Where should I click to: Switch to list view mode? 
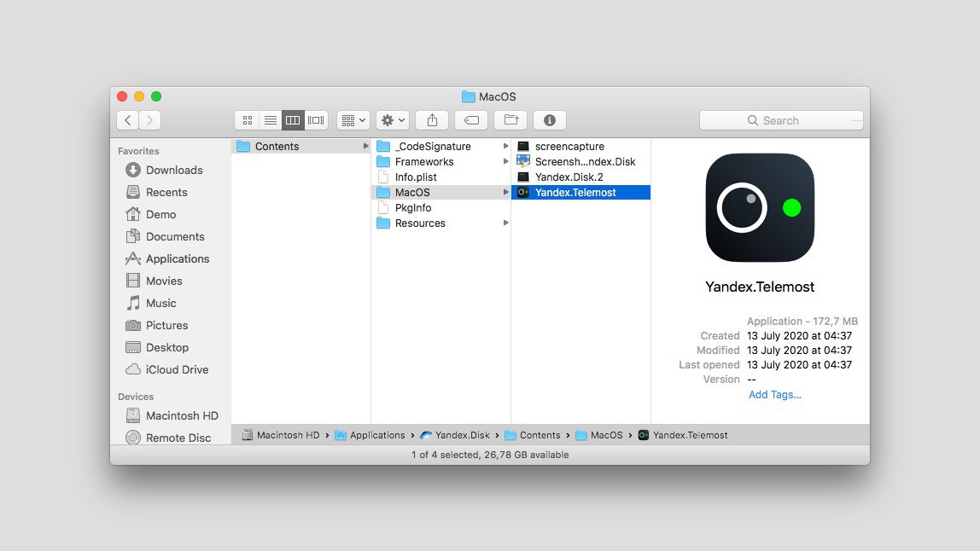[x=270, y=120]
